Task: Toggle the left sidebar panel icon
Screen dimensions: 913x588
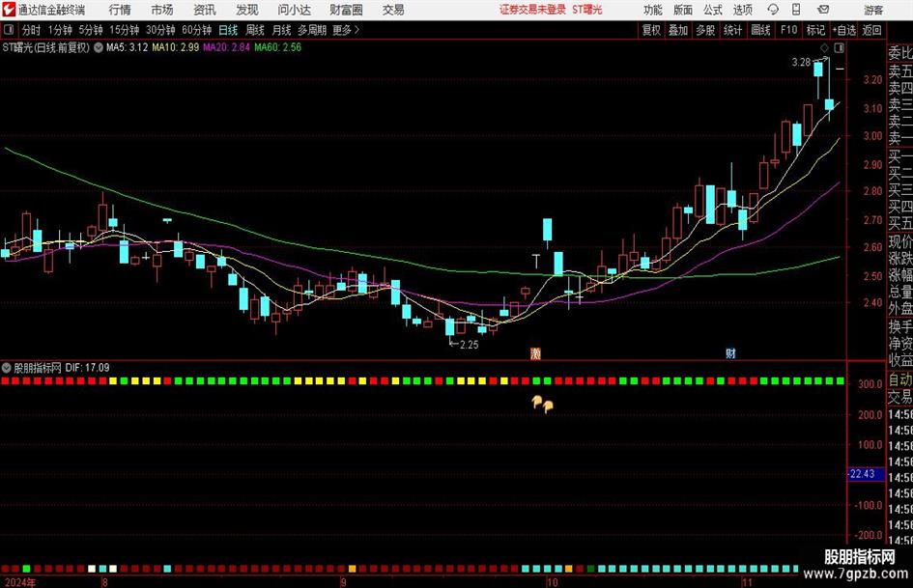Action: pos(9,30)
